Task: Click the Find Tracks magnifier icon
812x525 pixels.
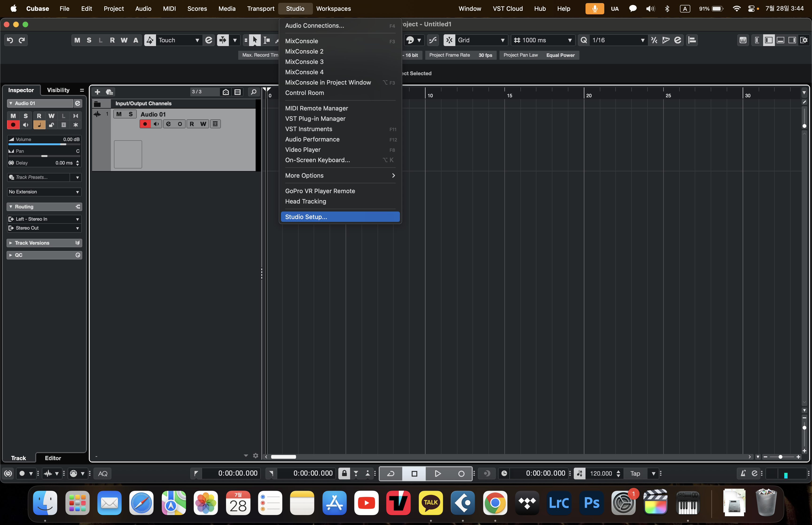Action: (254, 92)
